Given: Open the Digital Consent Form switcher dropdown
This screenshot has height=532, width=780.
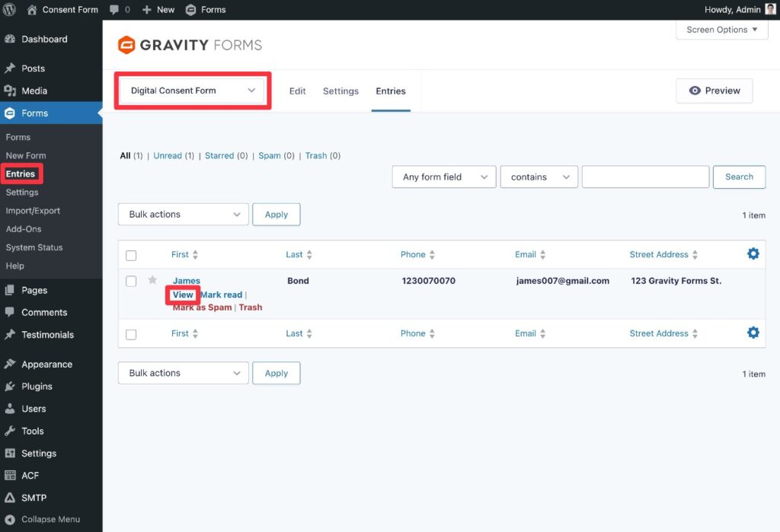Looking at the screenshot, I should click(x=192, y=91).
